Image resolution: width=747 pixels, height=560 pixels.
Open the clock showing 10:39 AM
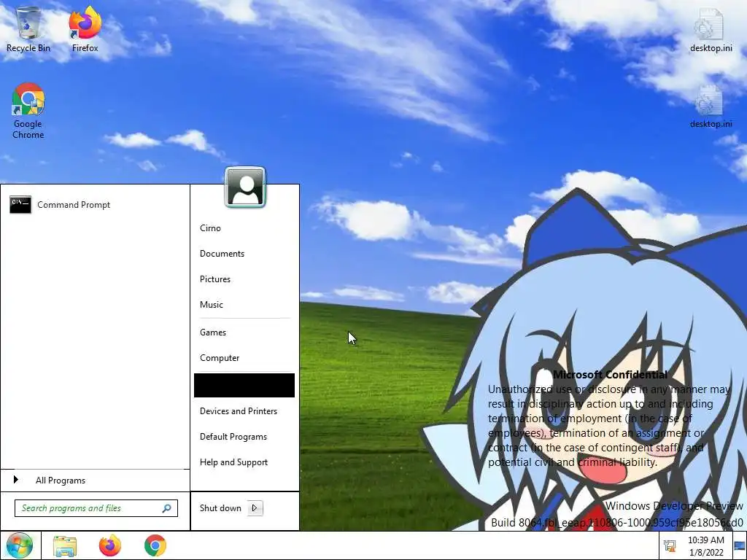pos(705,546)
